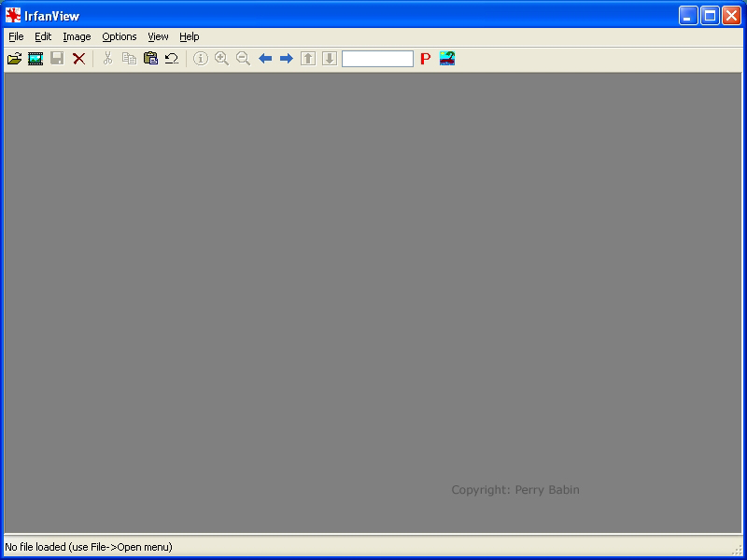
Task: Open the View menu
Action: (x=158, y=36)
